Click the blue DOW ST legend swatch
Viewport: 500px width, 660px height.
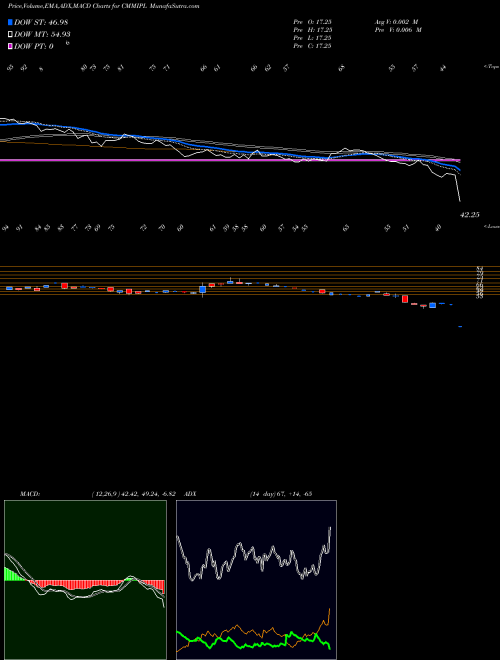11,22
